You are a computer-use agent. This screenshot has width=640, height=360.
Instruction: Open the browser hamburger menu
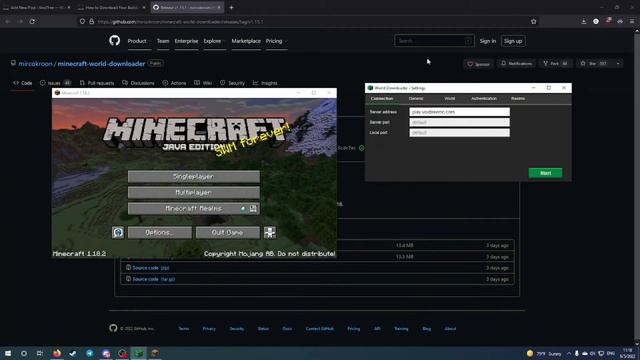(x=632, y=21)
